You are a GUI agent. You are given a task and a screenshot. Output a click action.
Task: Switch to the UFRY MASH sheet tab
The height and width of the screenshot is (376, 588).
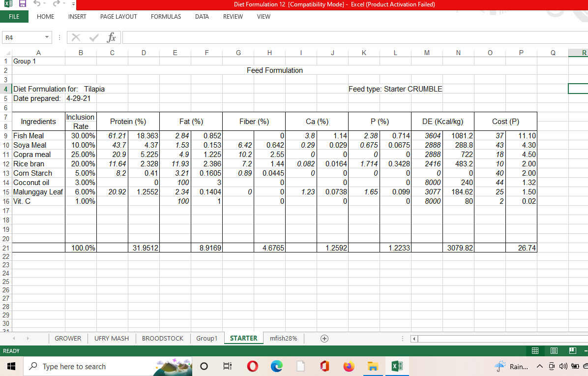click(x=112, y=339)
